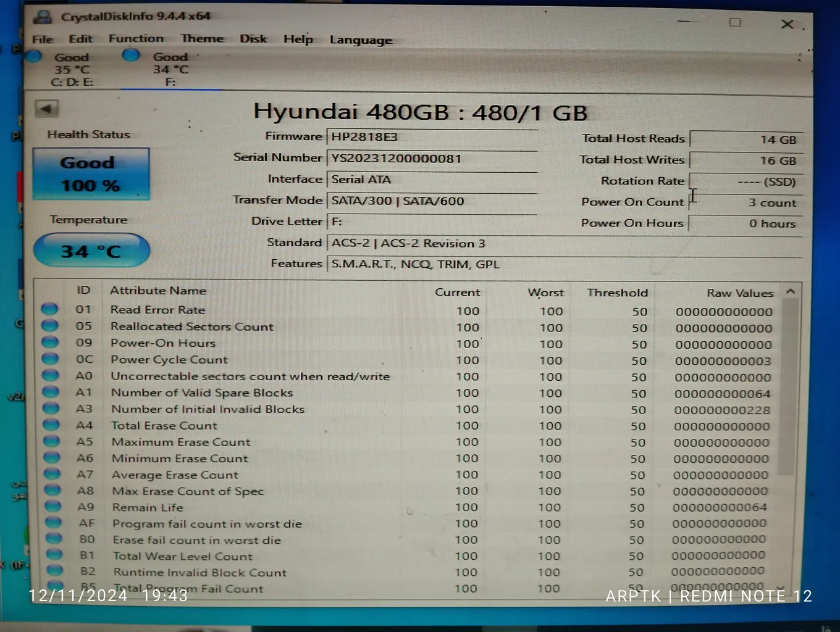Open the Language menu
The width and height of the screenshot is (840, 632).
tap(361, 40)
